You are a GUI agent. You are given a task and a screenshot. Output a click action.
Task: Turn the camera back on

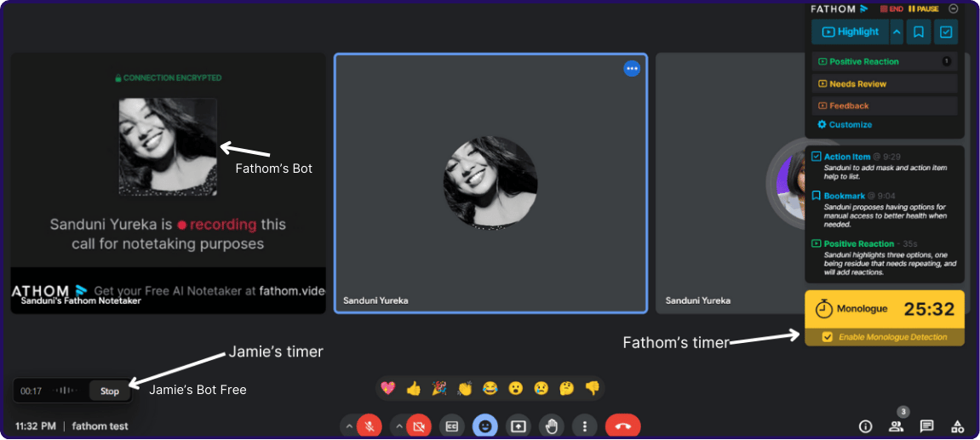pyautogui.click(x=419, y=426)
